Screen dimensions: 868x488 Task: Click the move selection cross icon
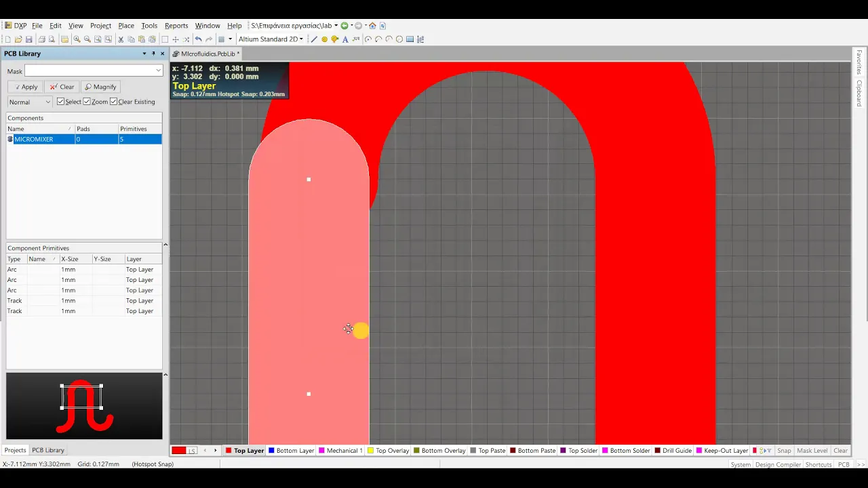point(176,39)
